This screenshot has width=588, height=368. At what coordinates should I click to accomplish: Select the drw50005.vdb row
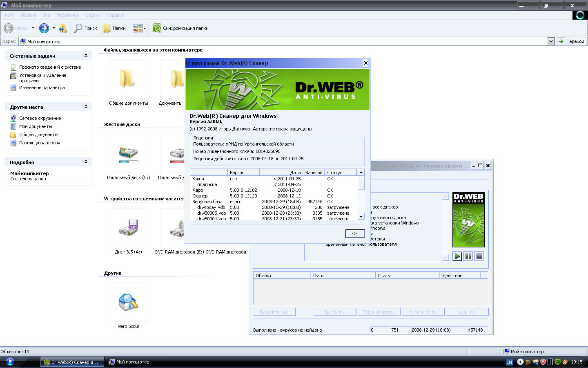point(274,213)
